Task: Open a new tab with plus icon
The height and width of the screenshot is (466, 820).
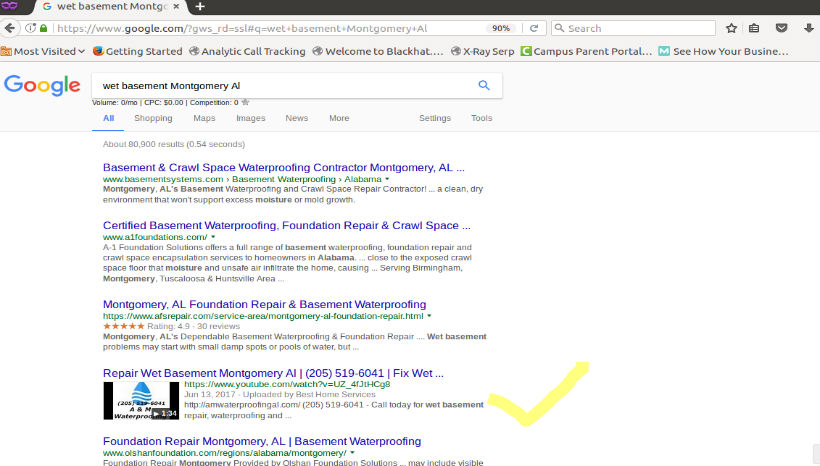Action: 200,7
